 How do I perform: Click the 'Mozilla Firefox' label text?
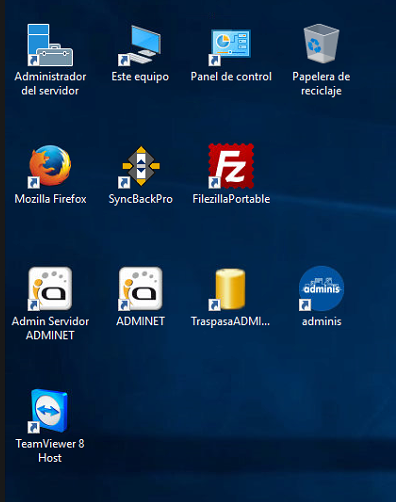tap(50, 199)
